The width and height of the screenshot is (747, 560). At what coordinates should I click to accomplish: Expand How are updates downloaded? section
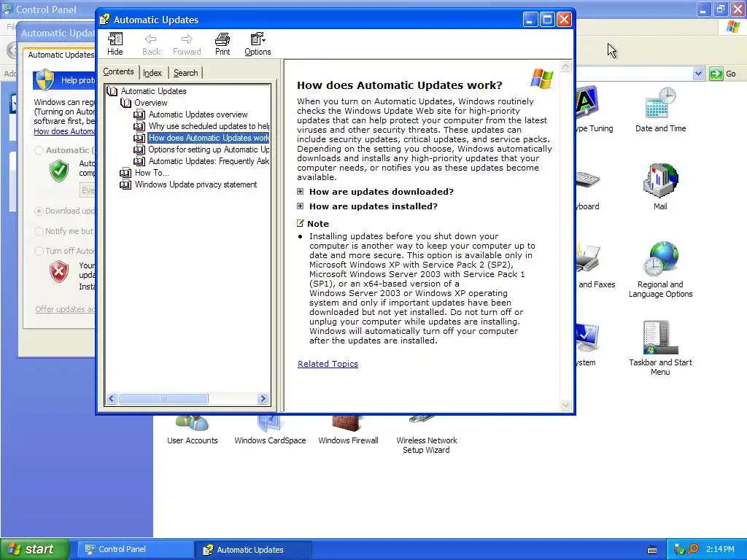[x=300, y=192]
